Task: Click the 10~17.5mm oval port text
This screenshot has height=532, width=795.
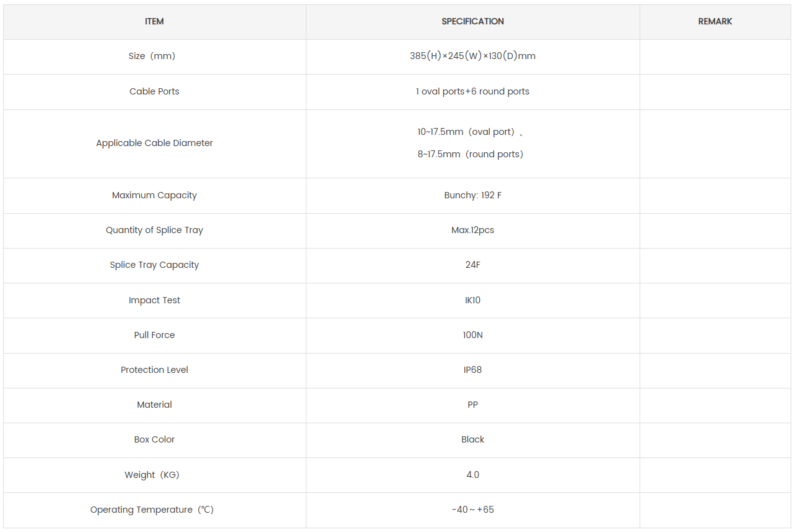Action: (x=467, y=132)
